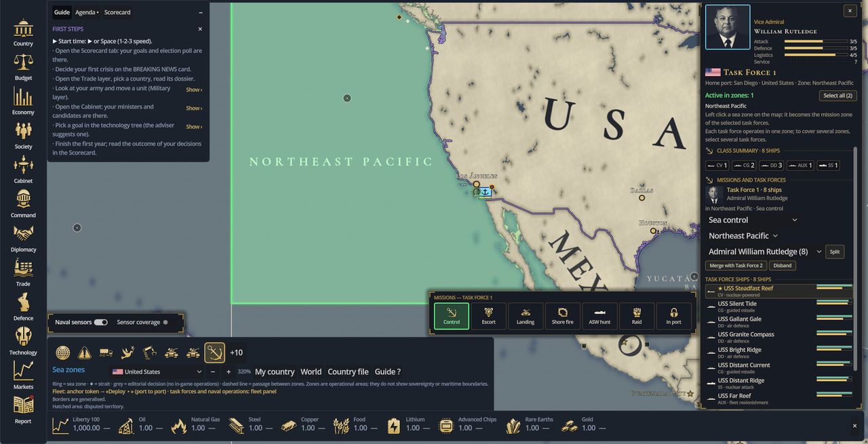The image size is (868, 444).
Task: Filter ships by SS class chip
Action: (829, 165)
